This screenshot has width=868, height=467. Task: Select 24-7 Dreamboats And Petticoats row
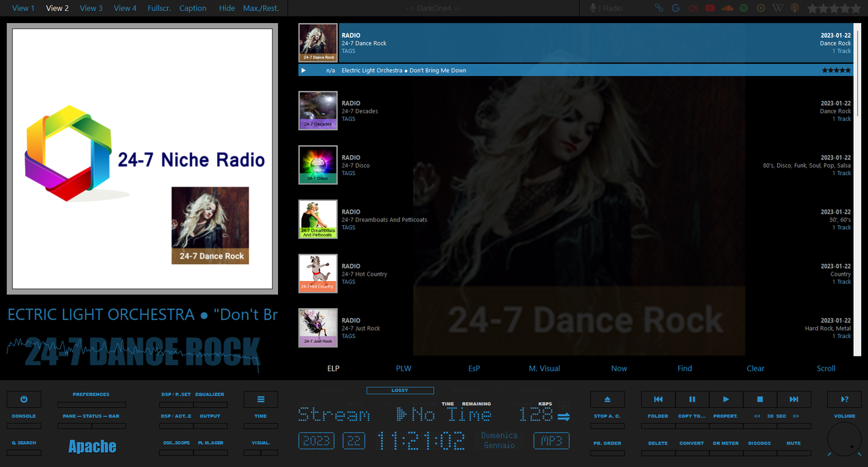(576, 219)
